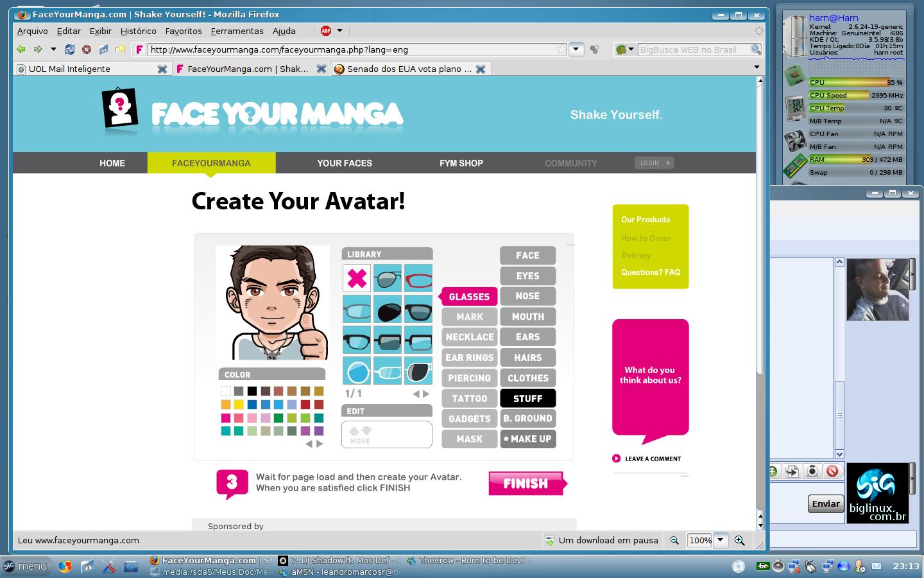Click the contact webcam photo in aMSN
924x578 pixels.
coord(877,290)
